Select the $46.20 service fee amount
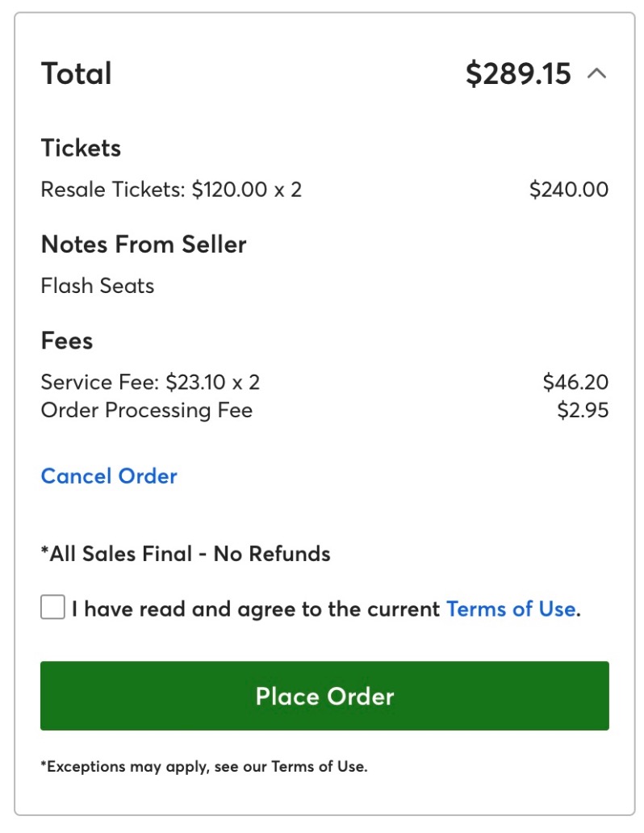The height and width of the screenshot is (833, 644). click(575, 382)
